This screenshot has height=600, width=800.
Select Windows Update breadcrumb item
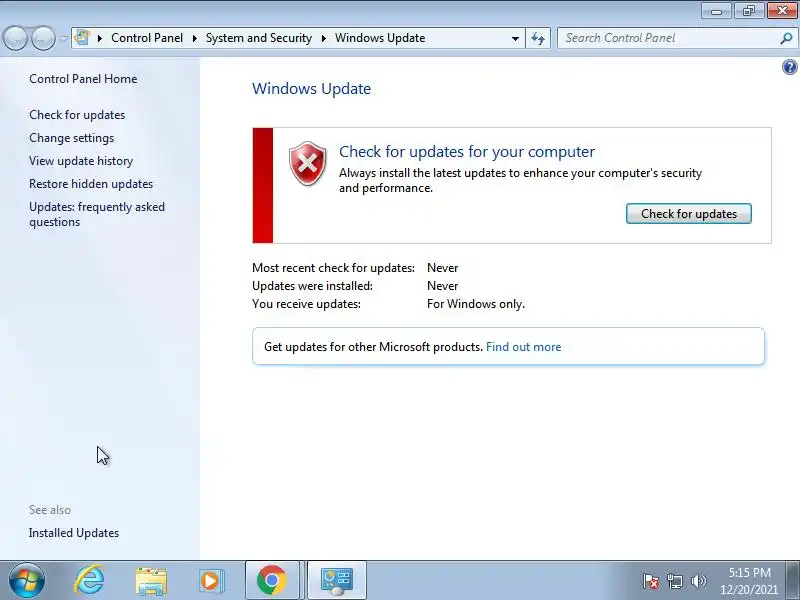point(380,38)
